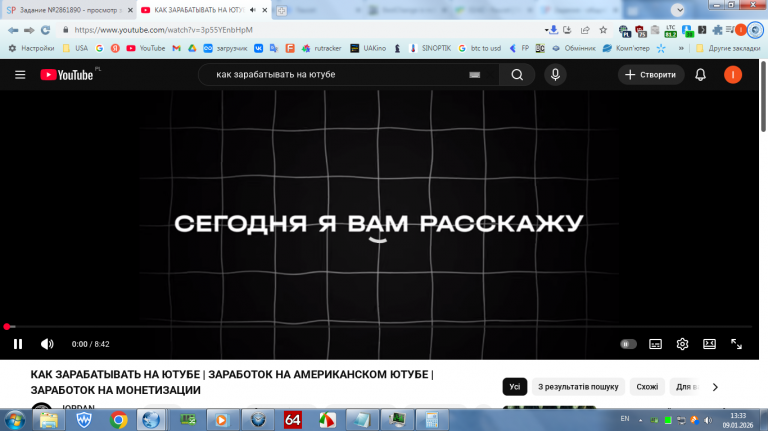Start voice search with the microphone
Viewport: 768px width, 431px height.
(x=555, y=75)
